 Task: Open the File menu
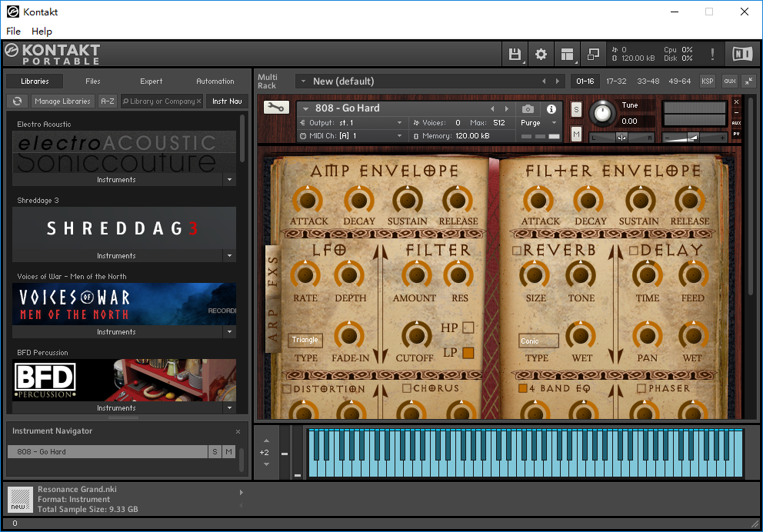pos(13,31)
